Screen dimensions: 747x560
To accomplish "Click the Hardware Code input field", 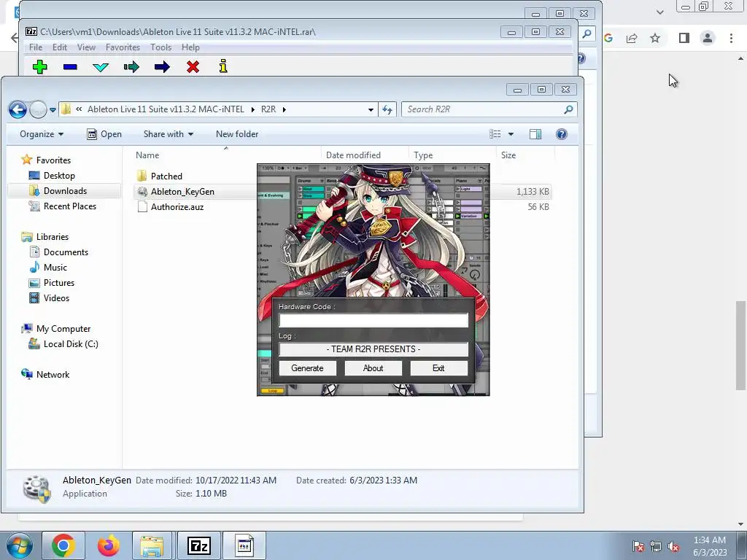I will pyautogui.click(x=373, y=320).
